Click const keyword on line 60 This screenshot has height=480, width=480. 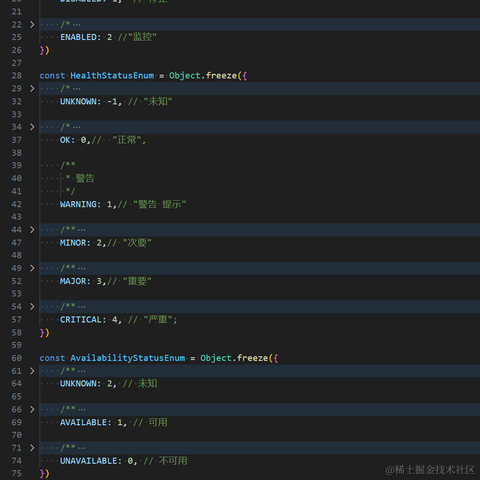click(52, 358)
